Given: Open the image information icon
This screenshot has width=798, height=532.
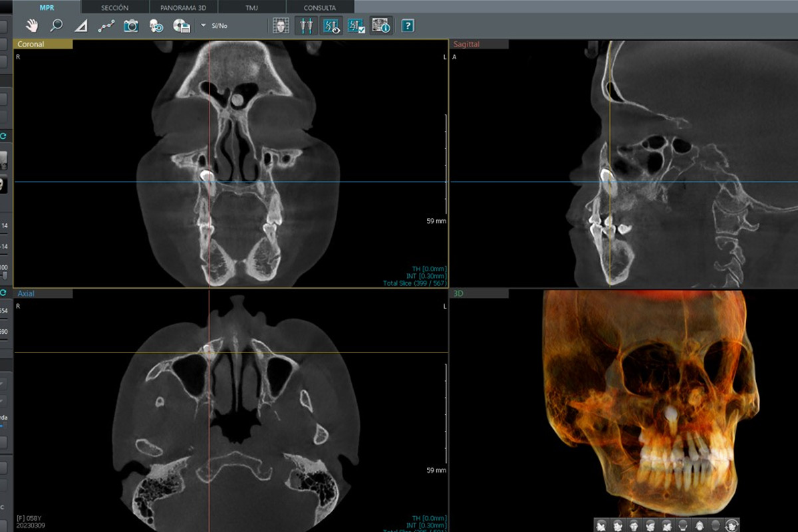Looking at the screenshot, I should (x=380, y=26).
